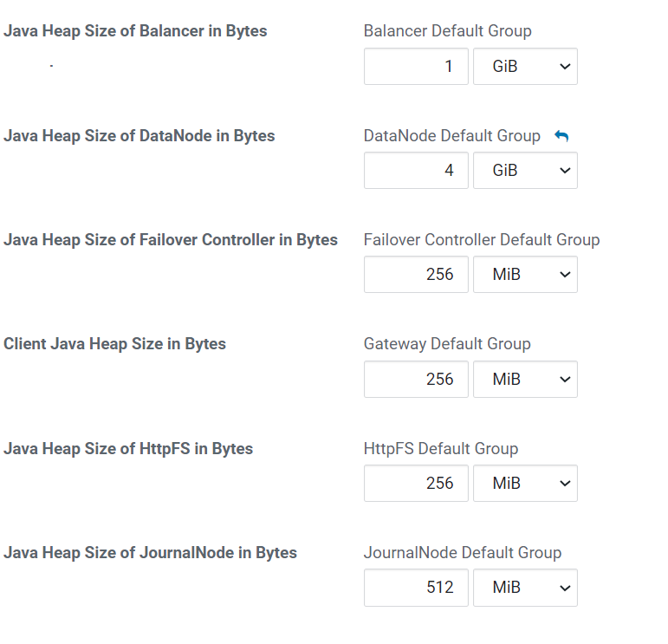
Task: Click the Balancer heap size value field
Action: point(416,67)
